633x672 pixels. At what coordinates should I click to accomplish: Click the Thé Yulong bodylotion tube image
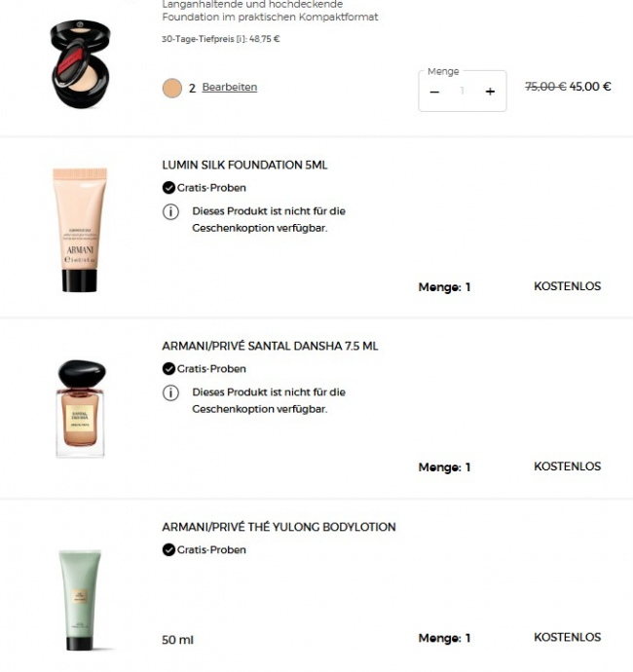[x=81, y=600]
